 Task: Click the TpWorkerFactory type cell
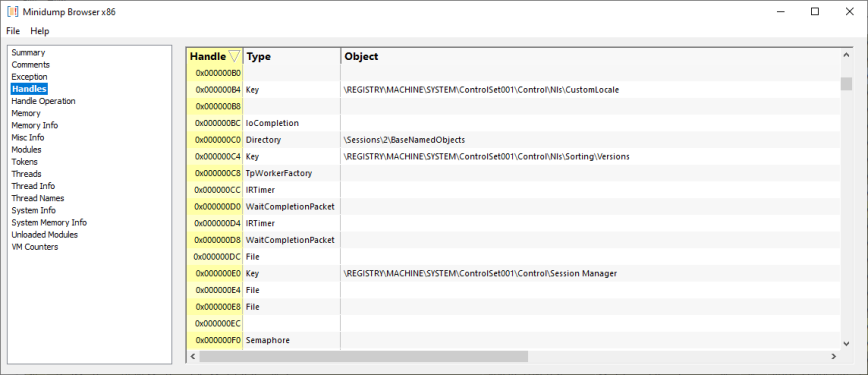[292, 173]
